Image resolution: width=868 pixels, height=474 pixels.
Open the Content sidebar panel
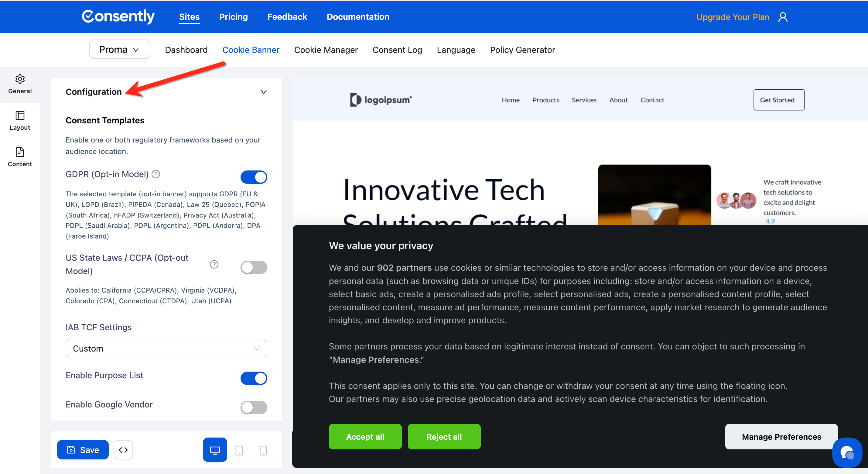pyautogui.click(x=20, y=157)
